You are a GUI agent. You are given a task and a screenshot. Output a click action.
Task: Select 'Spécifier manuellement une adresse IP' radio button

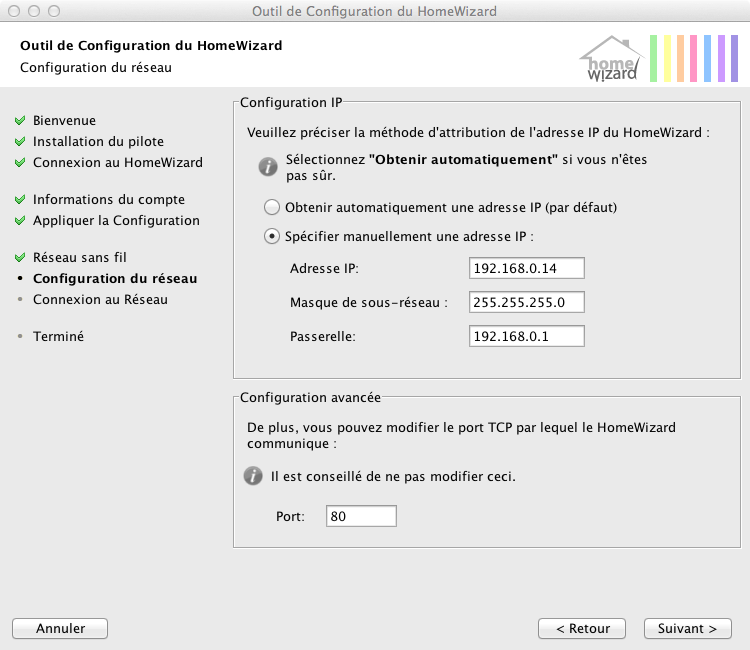(x=272, y=236)
